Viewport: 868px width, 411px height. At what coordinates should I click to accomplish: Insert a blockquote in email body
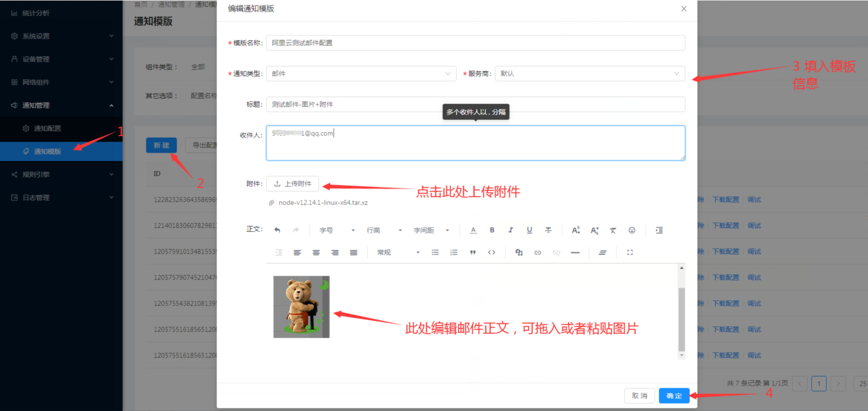click(x=472, y=252)
